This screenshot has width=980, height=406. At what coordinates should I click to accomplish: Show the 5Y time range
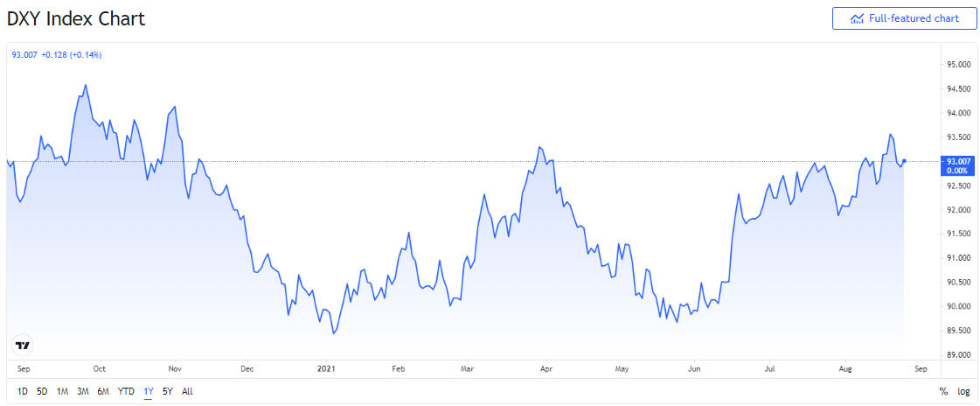(167, 391)
